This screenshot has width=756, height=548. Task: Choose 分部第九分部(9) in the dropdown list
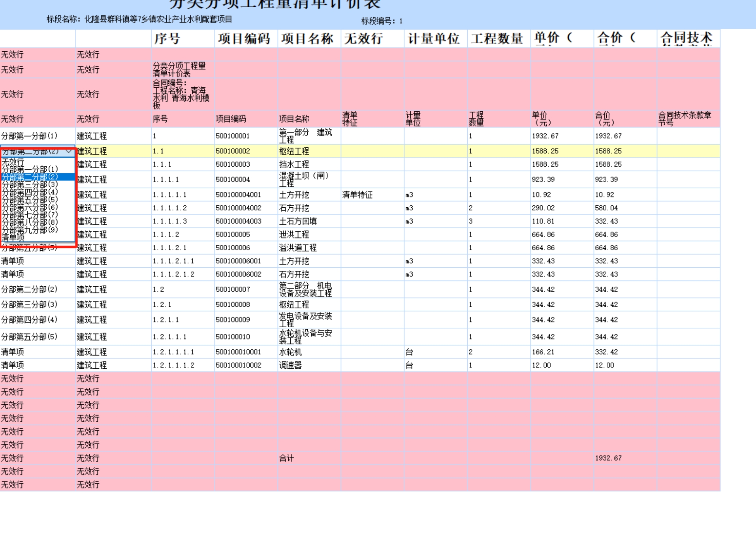(x=30, y=230)
